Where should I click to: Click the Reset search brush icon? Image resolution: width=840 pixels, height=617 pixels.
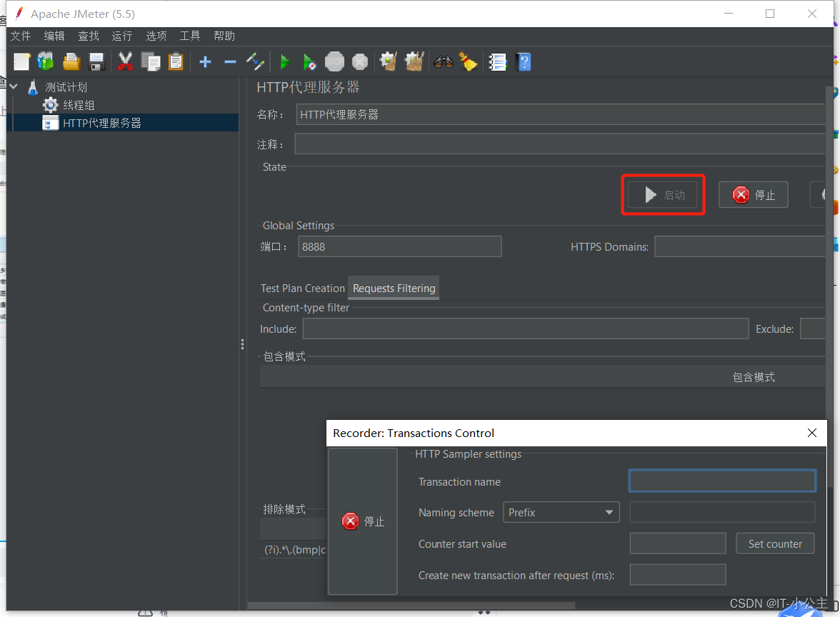click(x=469, y=62)
